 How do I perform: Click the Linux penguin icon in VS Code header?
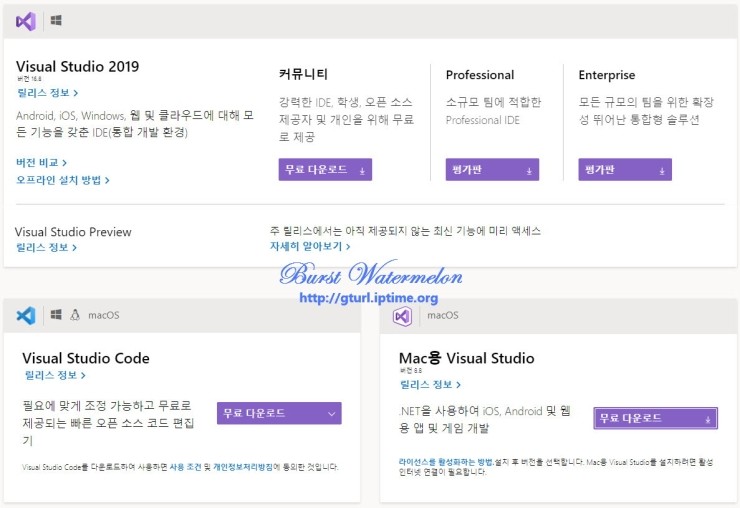click(x=75, y=315)
